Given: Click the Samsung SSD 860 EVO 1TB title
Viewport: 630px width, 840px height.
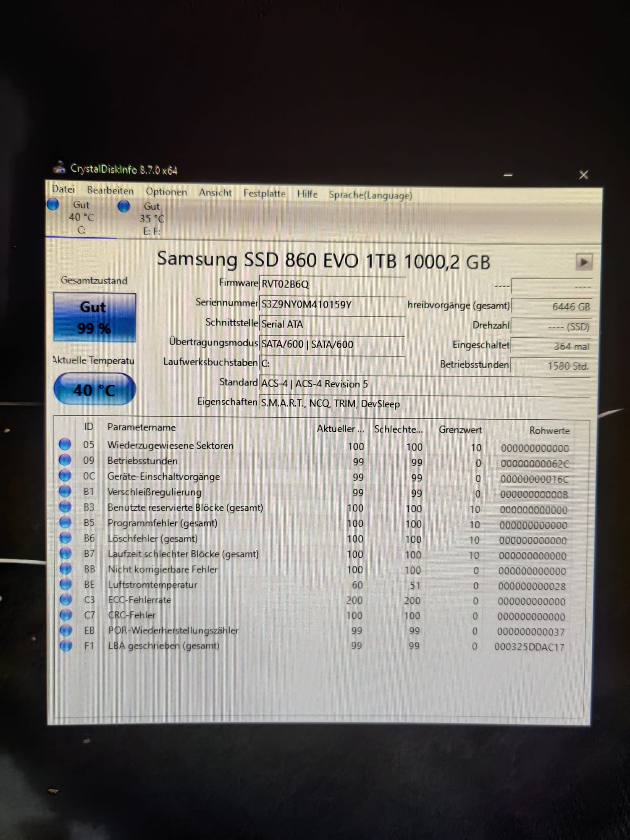Looking at the screenshot, I should pos(323,260).
